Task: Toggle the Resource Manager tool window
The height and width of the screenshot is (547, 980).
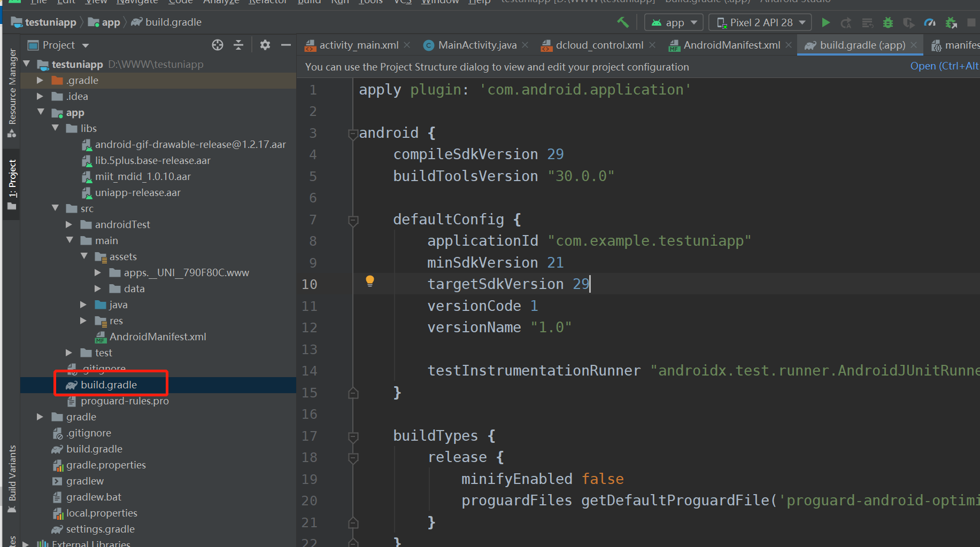Action: [12, 92]
